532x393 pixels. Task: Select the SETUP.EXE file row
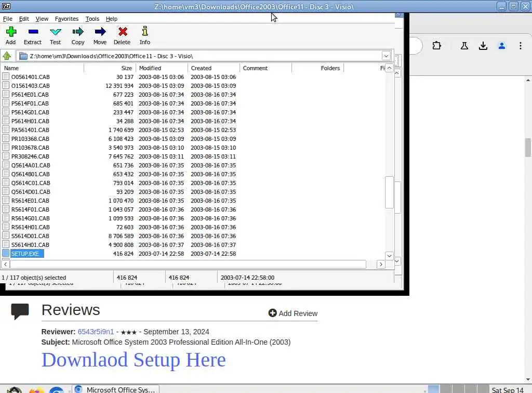pyautogui.click(x=193, y=254)
